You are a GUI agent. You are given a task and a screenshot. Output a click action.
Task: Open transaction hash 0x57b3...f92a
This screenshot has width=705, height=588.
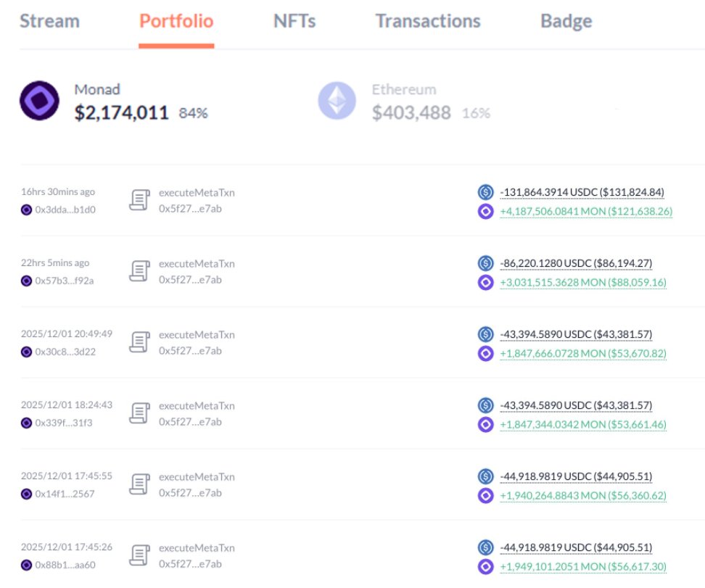click(65, 281)
